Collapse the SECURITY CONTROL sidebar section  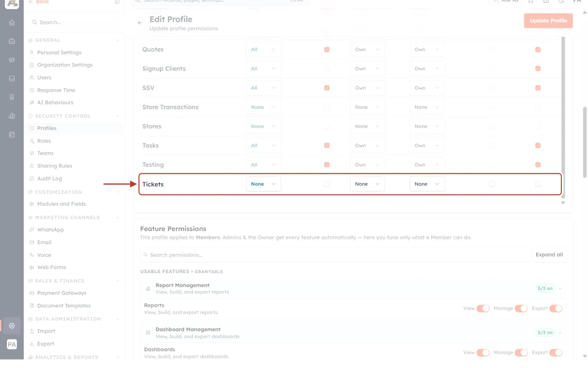tap(118, 116)
